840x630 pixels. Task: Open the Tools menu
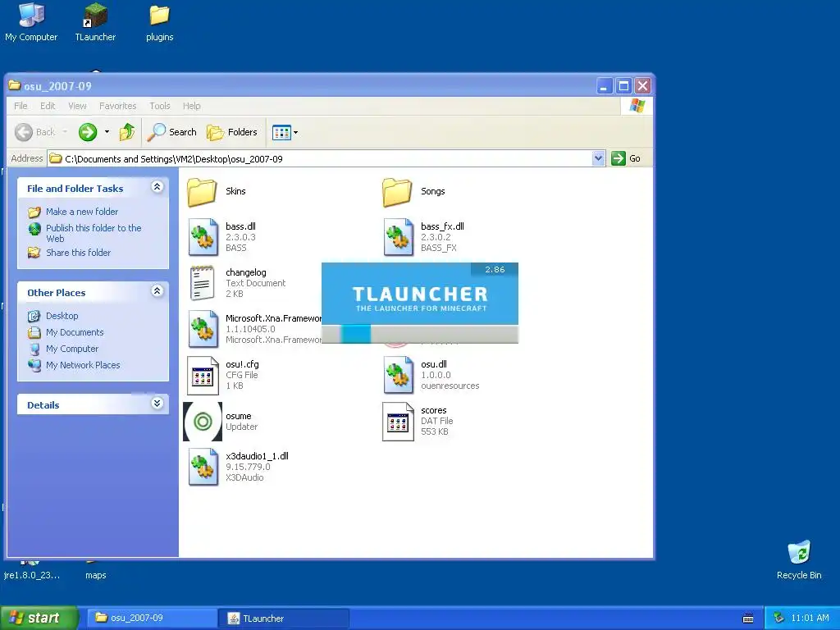[x=160, y=106]
